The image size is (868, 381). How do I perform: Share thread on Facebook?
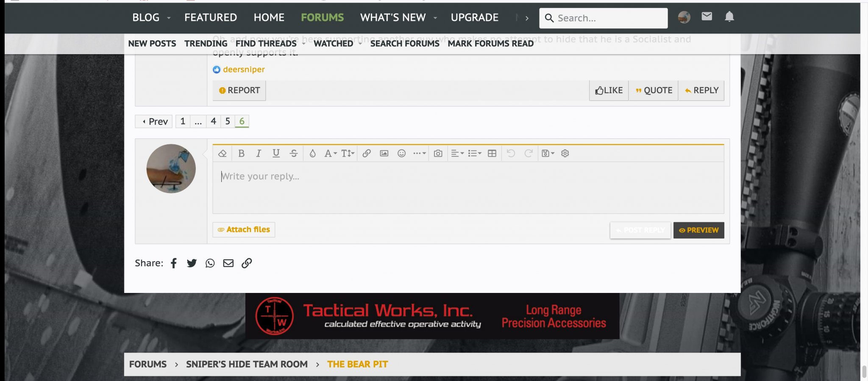tap(174, 263)
